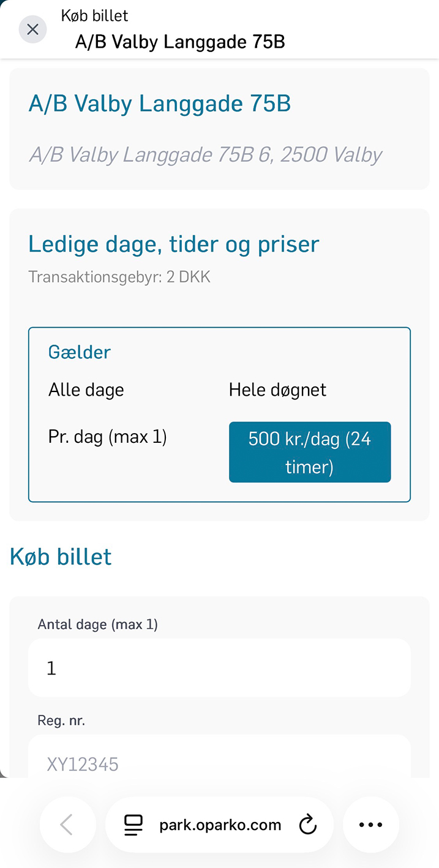This screenshot has width=439, height=868.
Task: Tap the Alle dage text
Action: pyautogui.click(x=86, y=390)
